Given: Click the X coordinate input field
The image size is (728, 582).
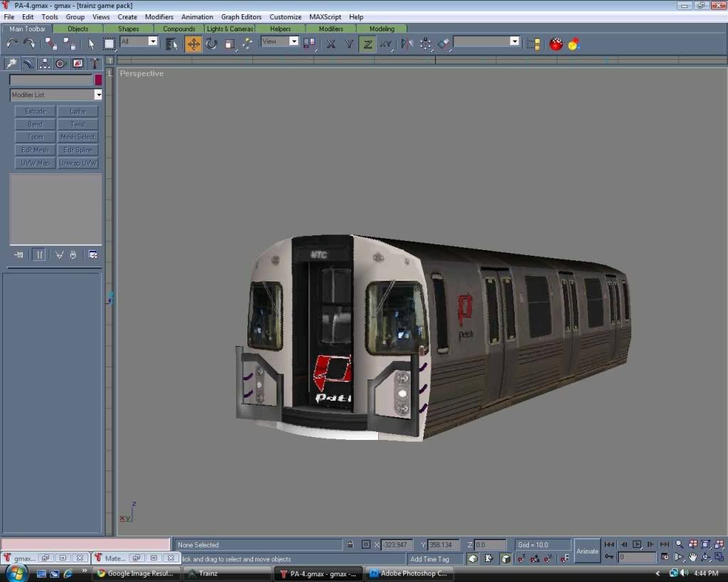Looking at the screenshot, I should tap(397, 544).
